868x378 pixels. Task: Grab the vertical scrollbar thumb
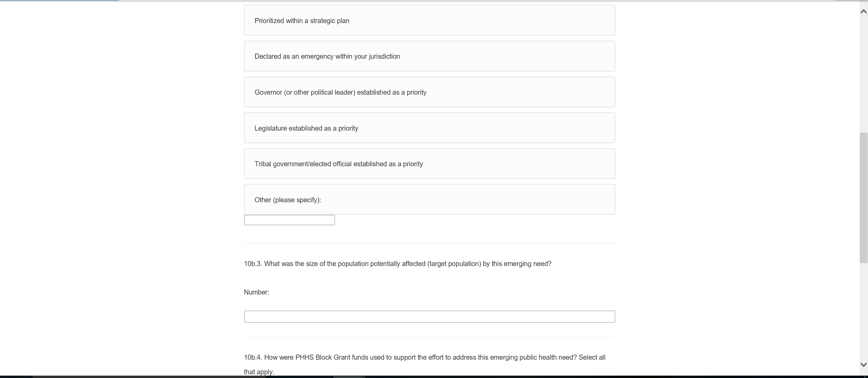(x=864, y=197)
